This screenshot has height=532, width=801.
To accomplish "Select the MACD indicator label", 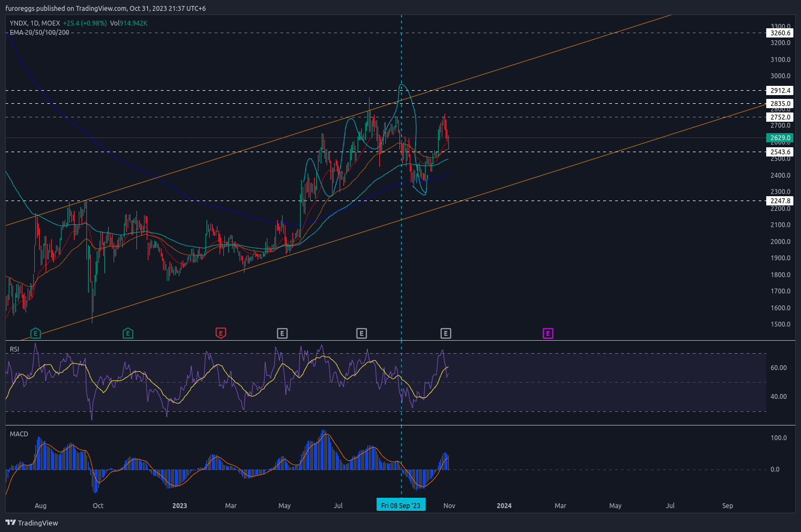I will pos(19,434).
